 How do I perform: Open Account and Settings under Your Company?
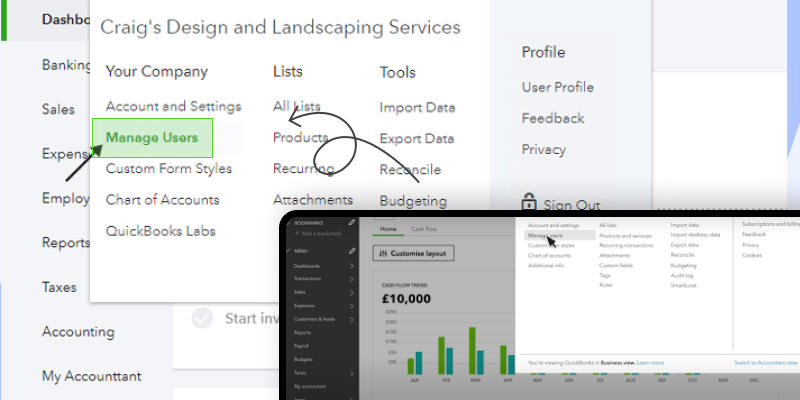click(x=173, y=107)
